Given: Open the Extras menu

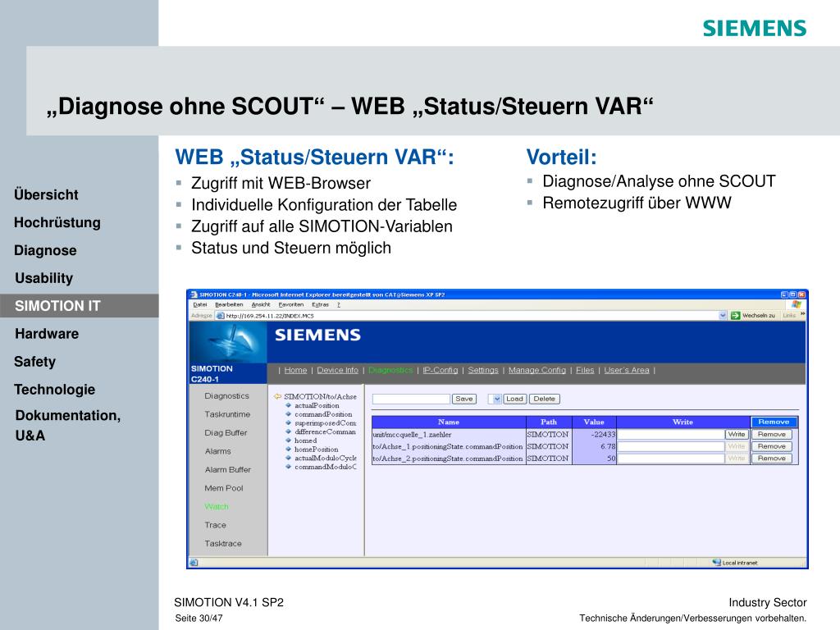Looking at the screenshot, I should (321, 304).
